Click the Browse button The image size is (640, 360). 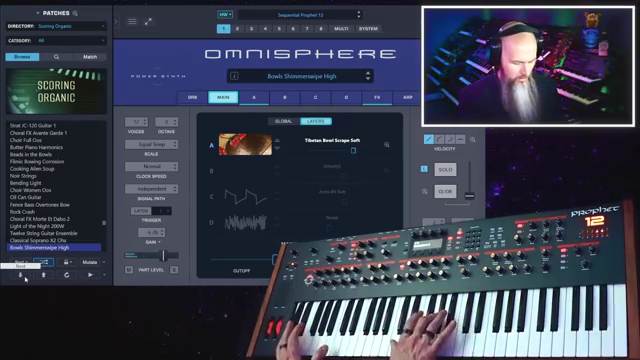[22, 57]
